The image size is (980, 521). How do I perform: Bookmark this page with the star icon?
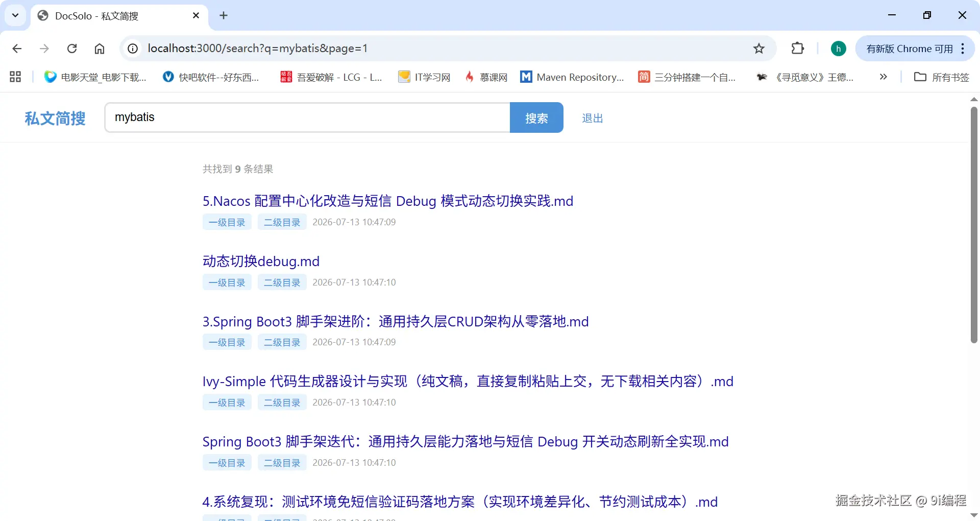pos(759,49)
